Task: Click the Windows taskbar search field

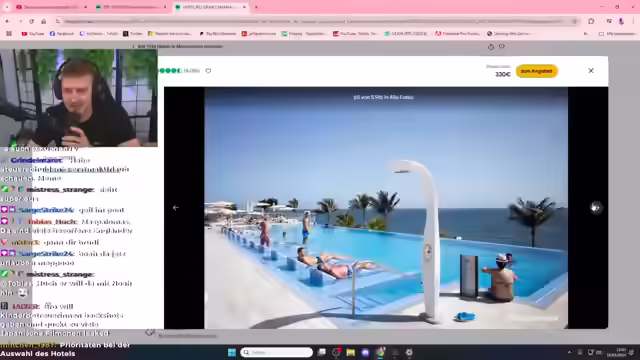Action: pyautogui.click(x=276, y=352)
